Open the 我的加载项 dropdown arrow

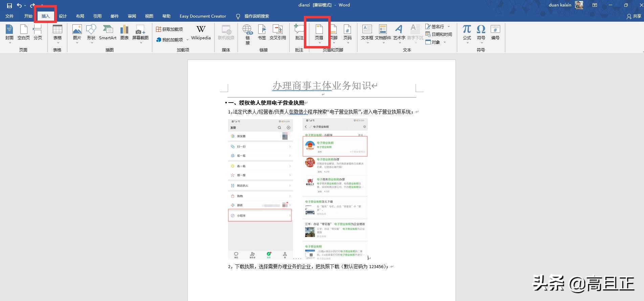pos(187,40)
